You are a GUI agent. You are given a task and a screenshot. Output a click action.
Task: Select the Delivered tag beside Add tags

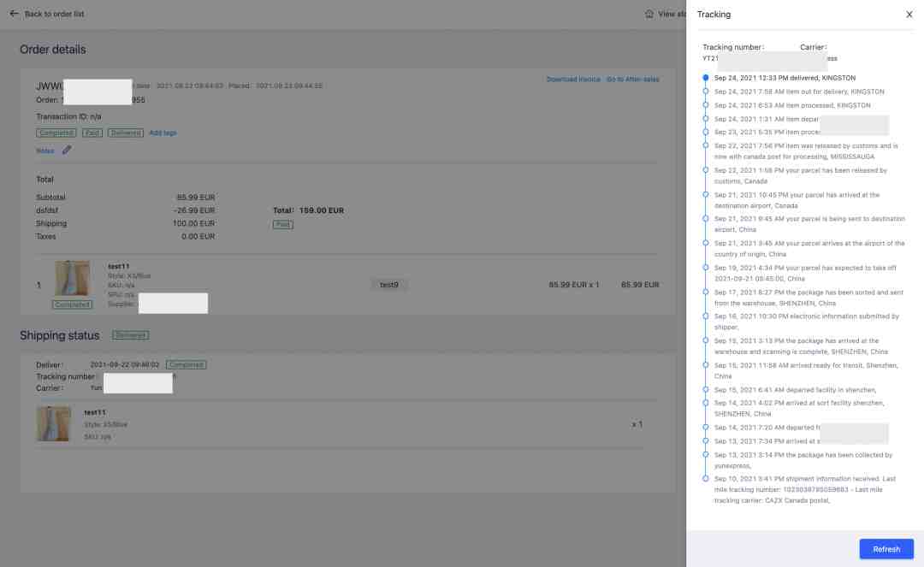pyautogui.click(x=126, y=133)
